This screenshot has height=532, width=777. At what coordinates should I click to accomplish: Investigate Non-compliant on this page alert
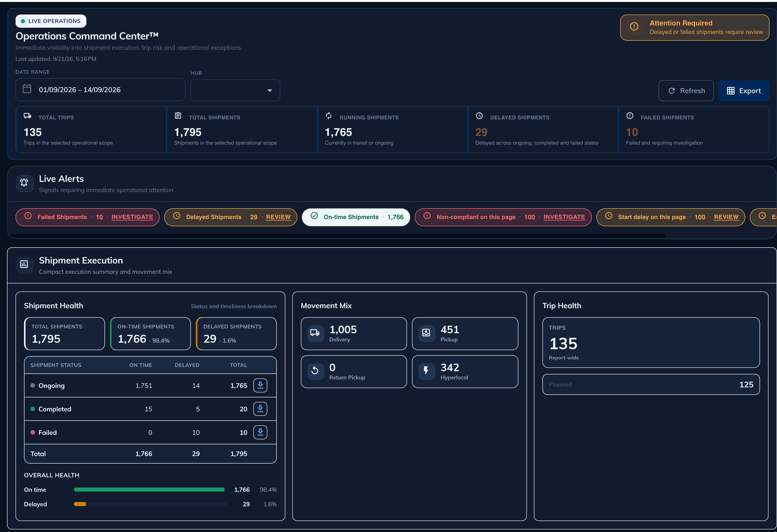tap(564, 217)
